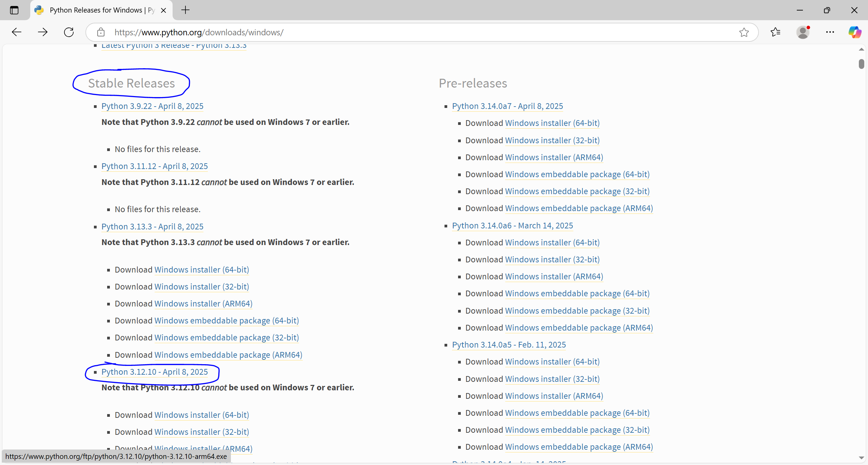868x465 pixels.
Task: Open a new tab with plus
Action: tap(185, 10)
